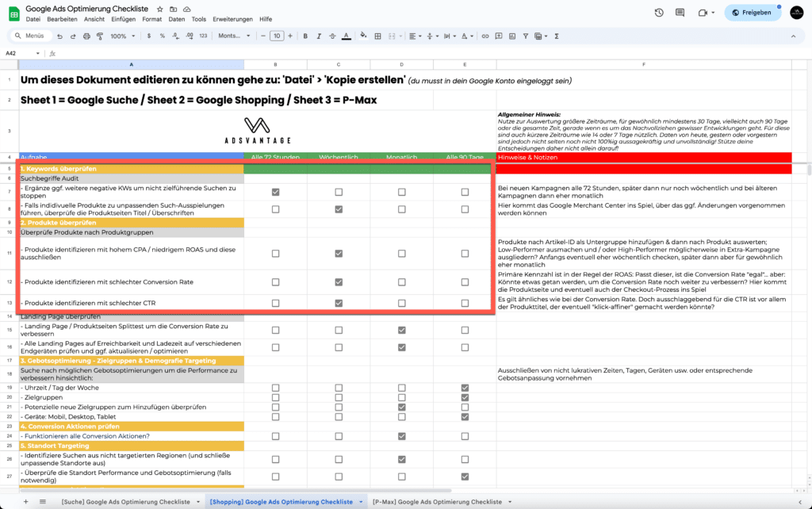812x509 pixels.
Task: Toggle bold formatting
Action: pyautogui.click(x=305, y=36)
